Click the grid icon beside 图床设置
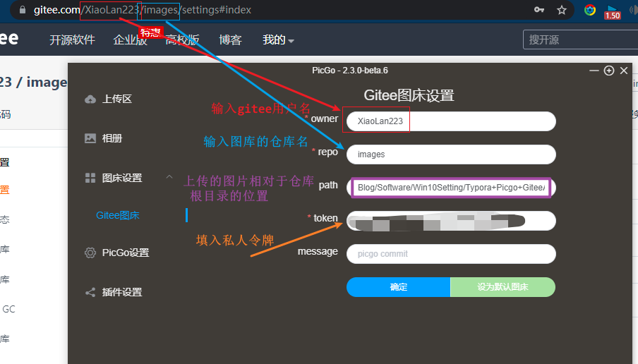This screenshot has height=364, width=638. [x=90, y=178]
